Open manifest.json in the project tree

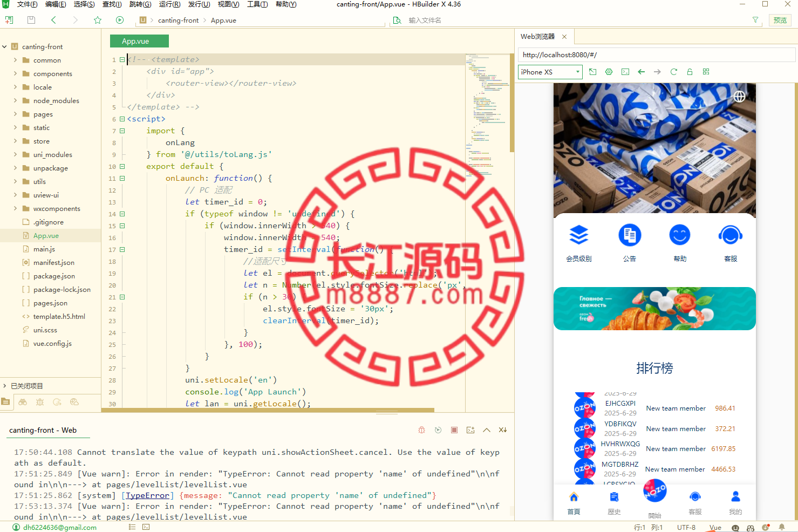pos(54,262)
